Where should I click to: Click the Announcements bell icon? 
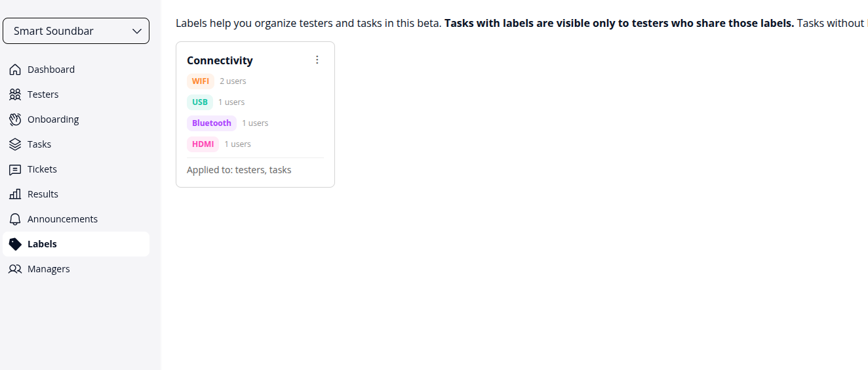(x=15, y=219)
